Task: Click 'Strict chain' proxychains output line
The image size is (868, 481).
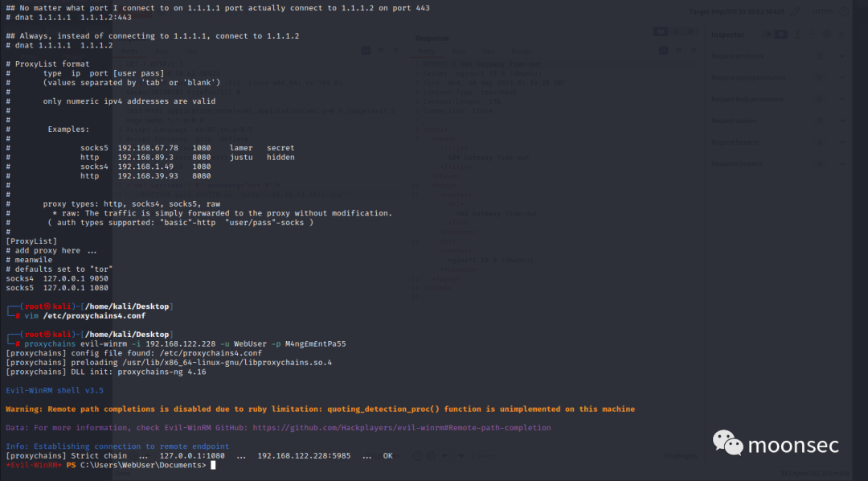Action: tap(199, 456)
